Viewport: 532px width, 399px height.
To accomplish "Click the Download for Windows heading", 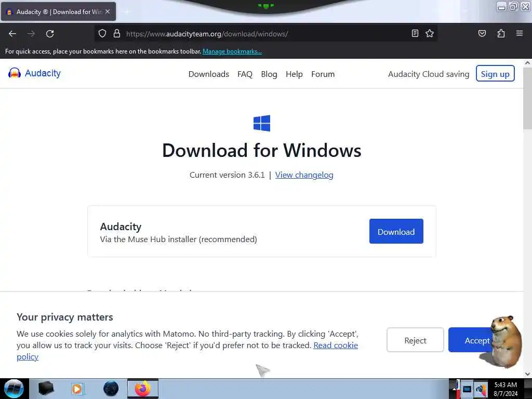I will pyautogui.click(x=262, y=150).
